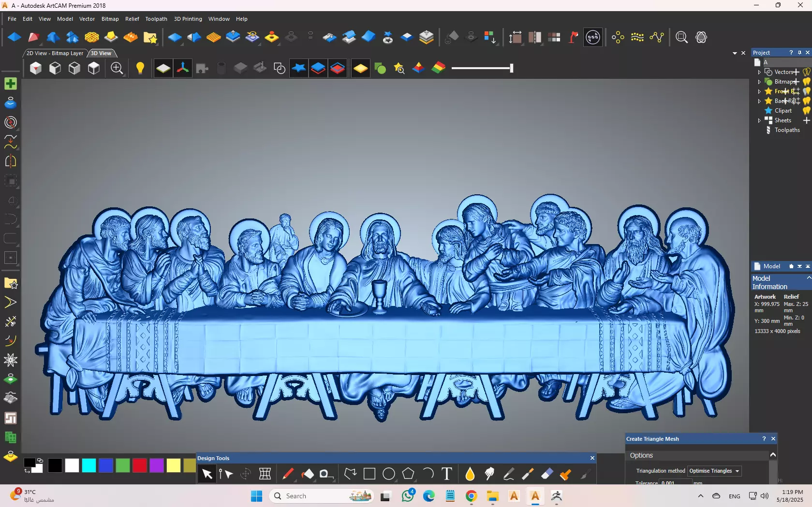
Task: Open the Vector menu
Action: pos(87,19)
